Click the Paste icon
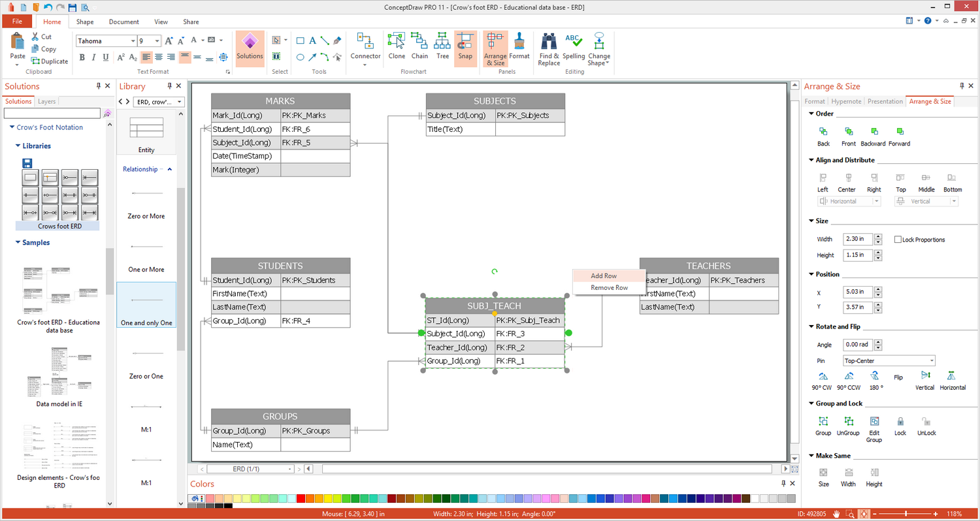This screenshot has width=980, height=521. pos(18,41)
